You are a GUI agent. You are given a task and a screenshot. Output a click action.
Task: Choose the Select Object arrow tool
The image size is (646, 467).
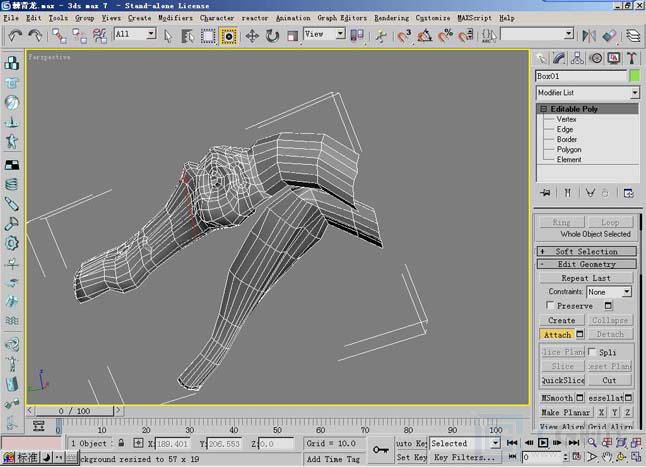[168, 36]
